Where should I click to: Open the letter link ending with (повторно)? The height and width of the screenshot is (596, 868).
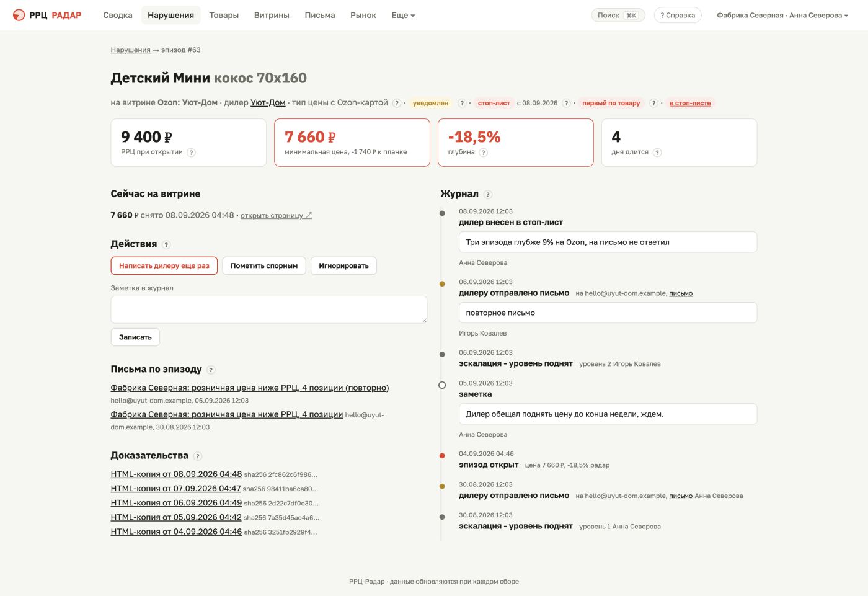coord(250,388)
